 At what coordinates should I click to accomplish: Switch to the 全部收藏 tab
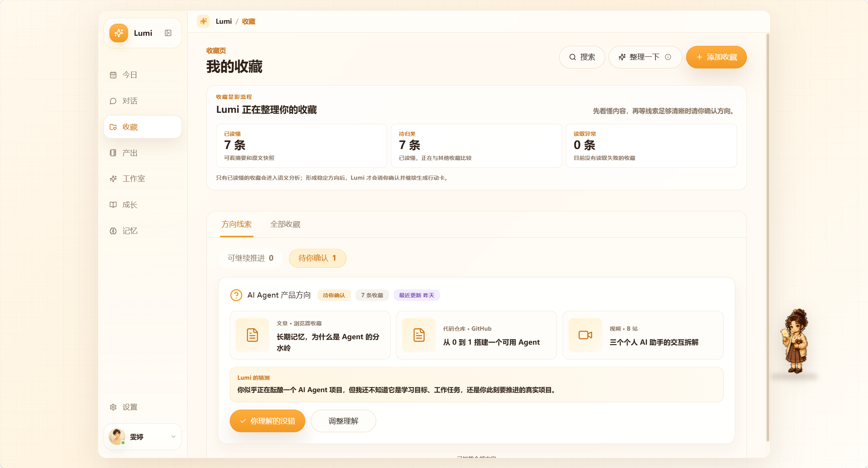pyautogui.click(x=285, y=224)
